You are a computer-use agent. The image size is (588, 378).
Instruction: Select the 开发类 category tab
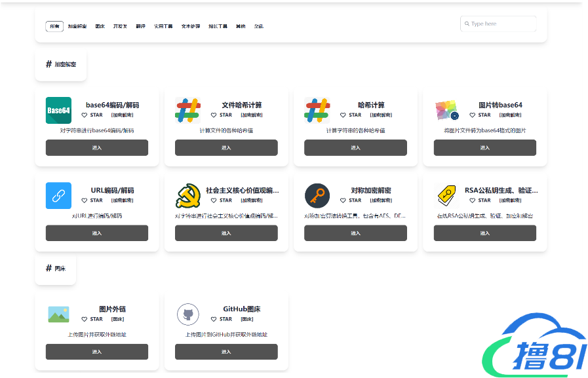(120, 27)
